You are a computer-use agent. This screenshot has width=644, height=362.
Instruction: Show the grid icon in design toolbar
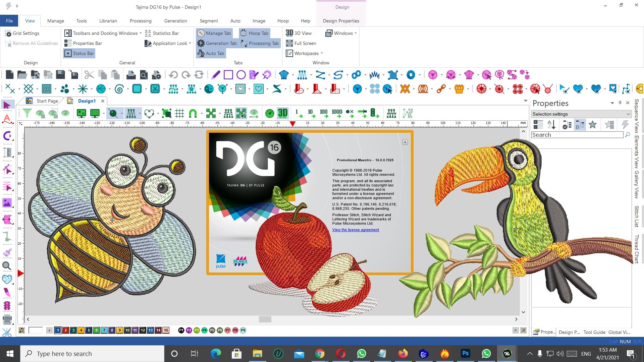(179, 113)
